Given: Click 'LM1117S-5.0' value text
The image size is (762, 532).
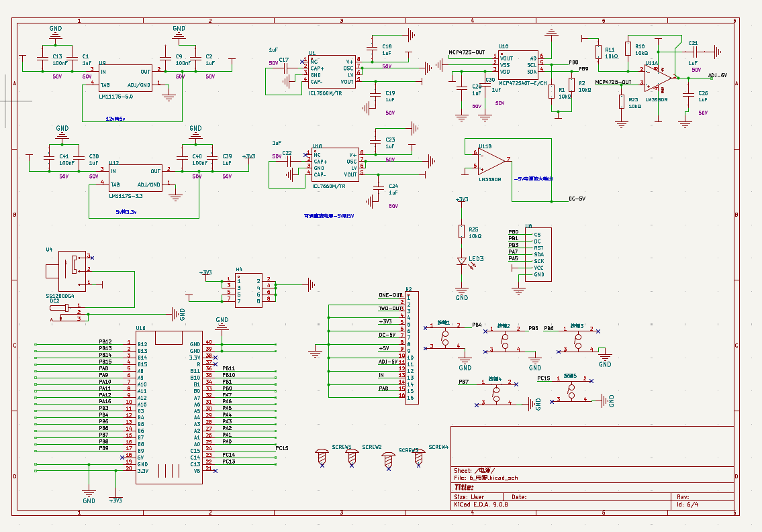Looking at the screenshot, I should pos(115,97).
